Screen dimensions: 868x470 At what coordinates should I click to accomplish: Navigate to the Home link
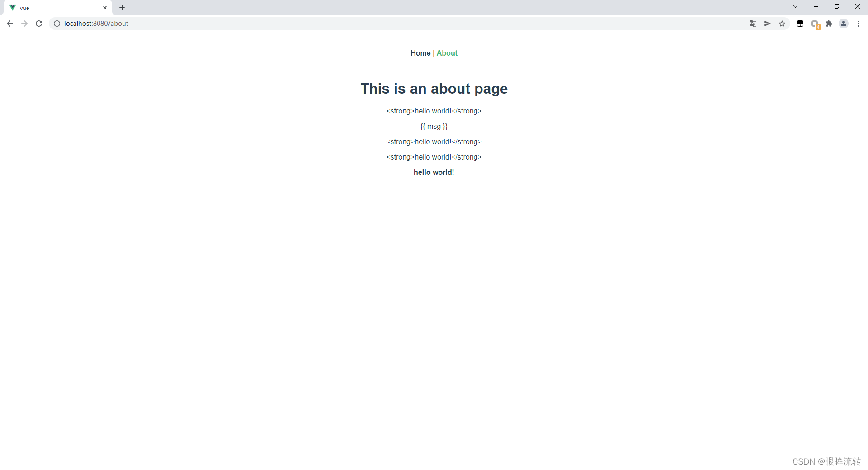pos(420,53)
